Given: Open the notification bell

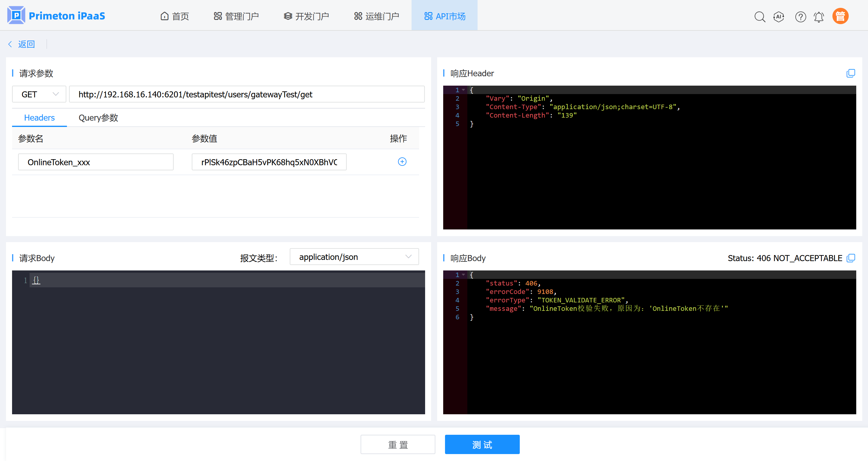Looking at the screenshot, I should [819, 17].
